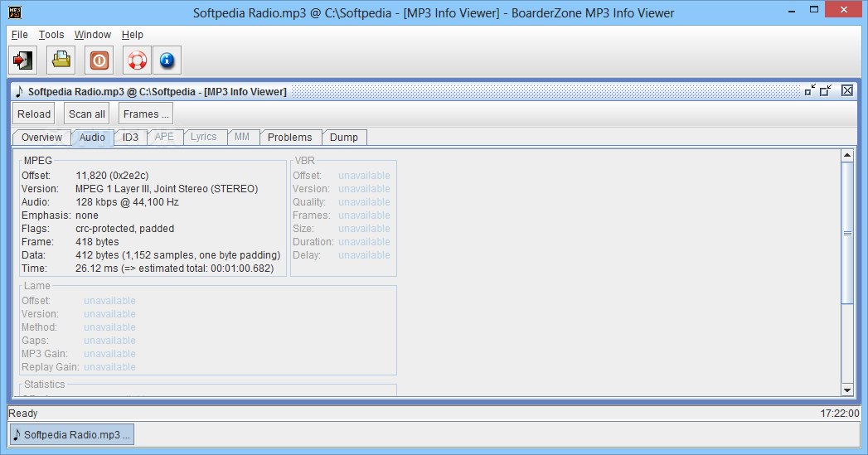Open the Window menu
Screen dimensions: 868x455
[93, 34]
